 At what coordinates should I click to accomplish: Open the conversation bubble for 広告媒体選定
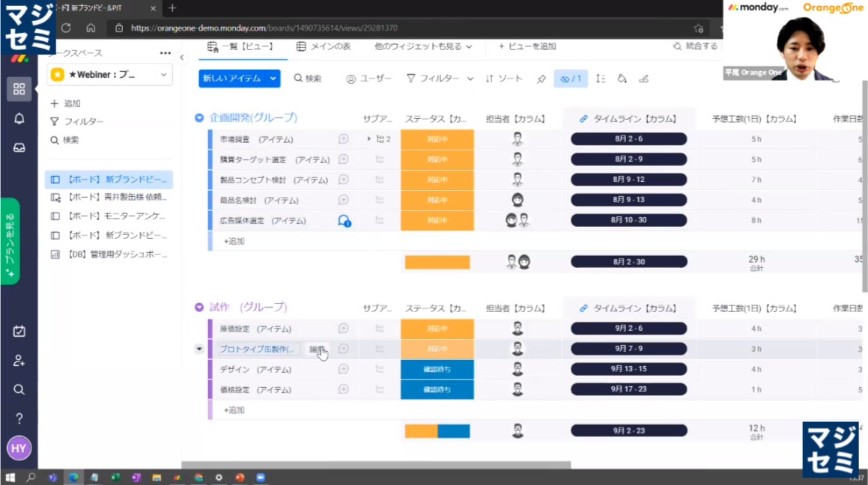(344, 221)
